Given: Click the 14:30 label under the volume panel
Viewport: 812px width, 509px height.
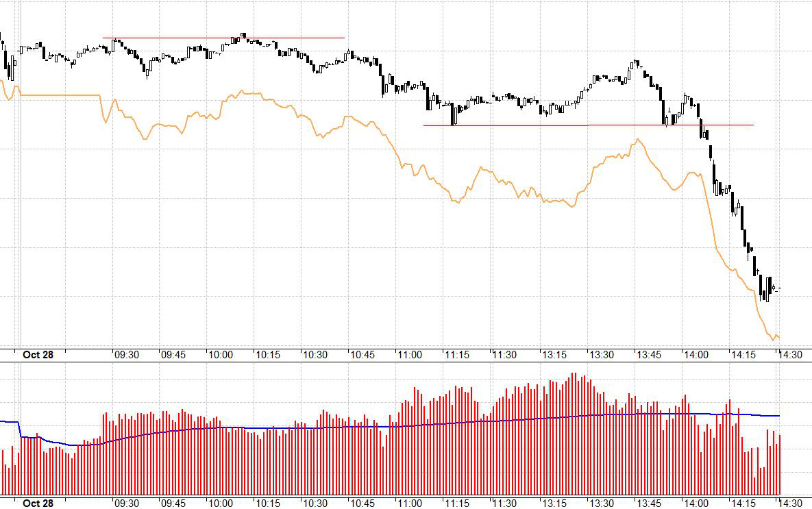Looking at the screenshot, I should pos(790,504).
